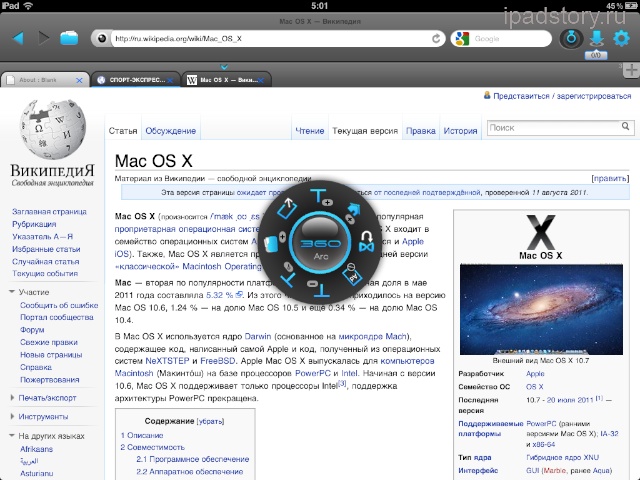Image resolution: width=640 pixels, height=480 pixels.
Task: Open the downloads manager arrow icon
Action: pyautogui.click(x=596, y=38)
